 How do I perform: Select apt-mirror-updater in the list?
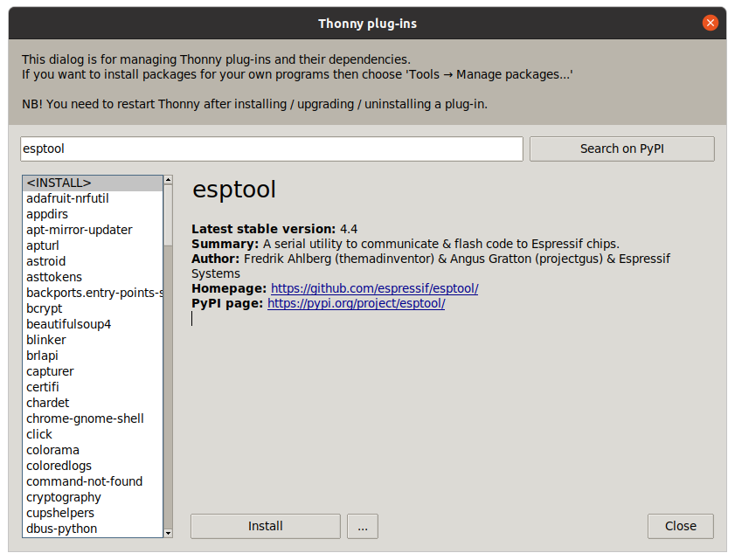93,230
